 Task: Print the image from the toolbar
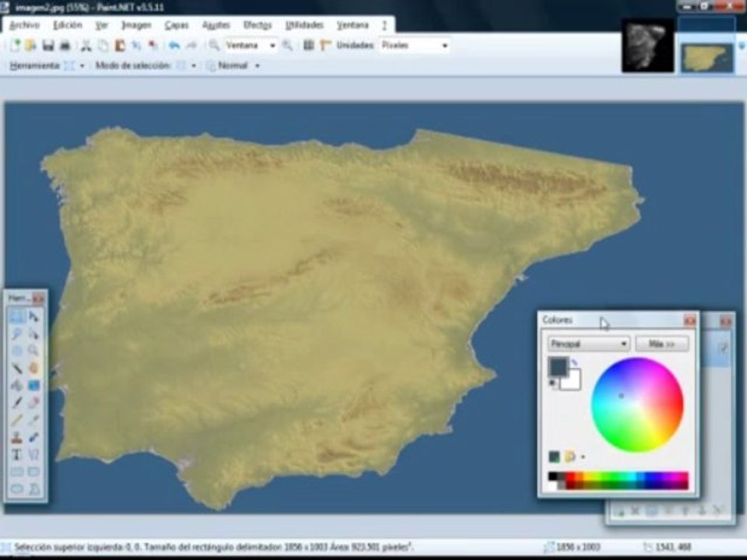point(65,45)
